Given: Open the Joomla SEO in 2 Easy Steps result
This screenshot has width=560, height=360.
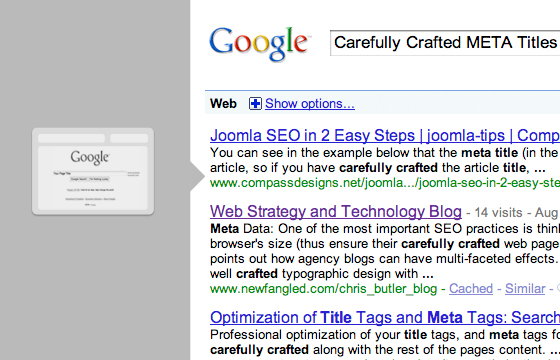Looking at the screenshot, I should pos(385,135).
